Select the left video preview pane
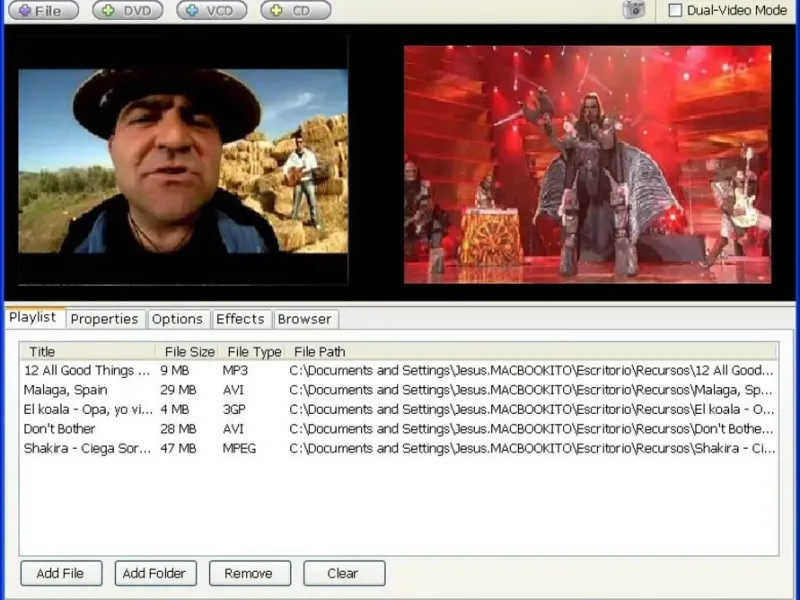Image resolution: width=800 pixels, height=600 pixels. (183, 161)
